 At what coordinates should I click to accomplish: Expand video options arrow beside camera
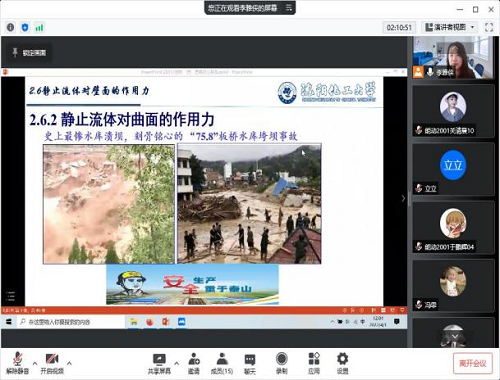(69, 363)
